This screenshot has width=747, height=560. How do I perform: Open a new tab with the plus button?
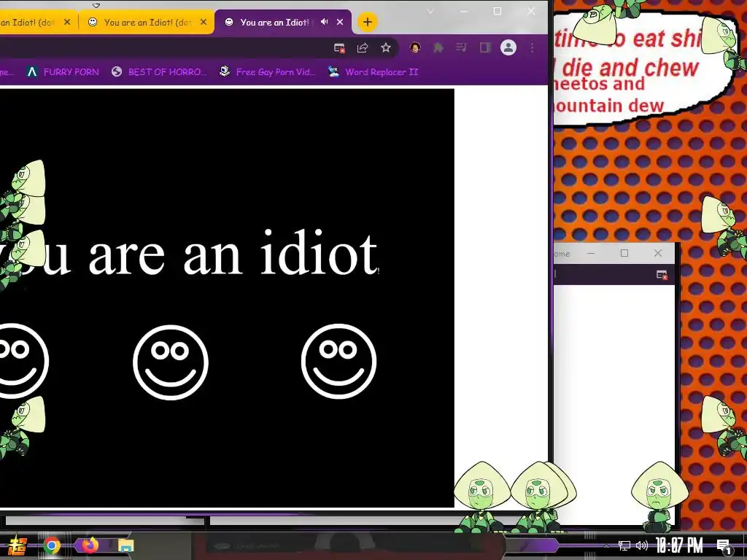pyautogui.click(x=368, y=22)
